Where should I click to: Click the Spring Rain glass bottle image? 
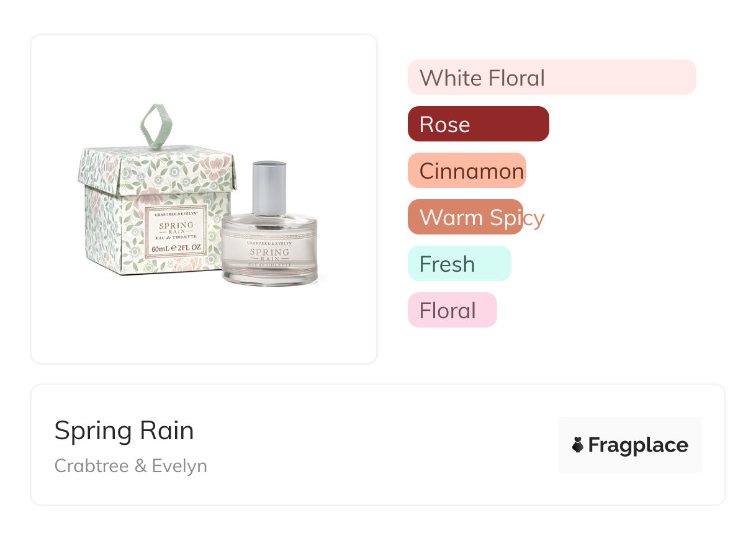click(x=269, y=251)
